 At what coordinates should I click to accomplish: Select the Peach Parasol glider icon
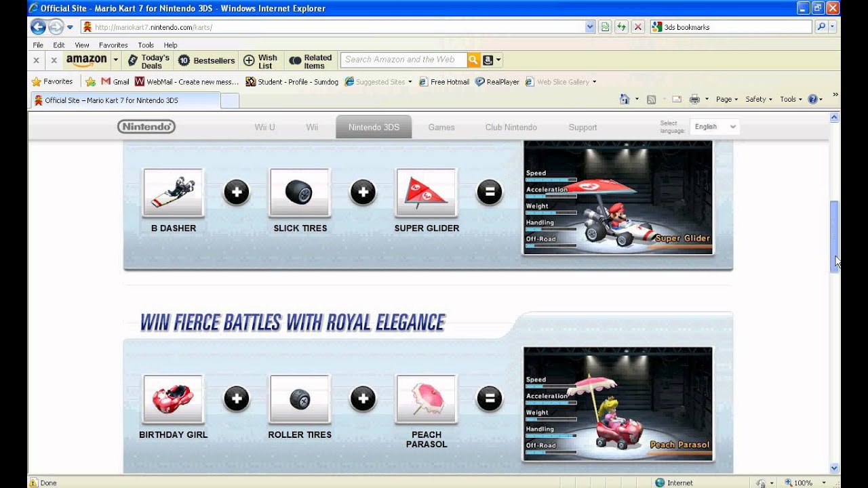(427, 399)
